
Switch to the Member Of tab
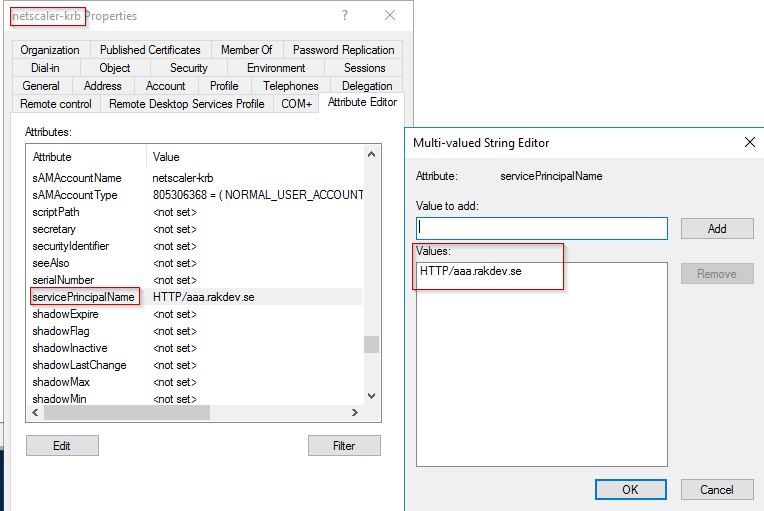[x=246, y=50]
